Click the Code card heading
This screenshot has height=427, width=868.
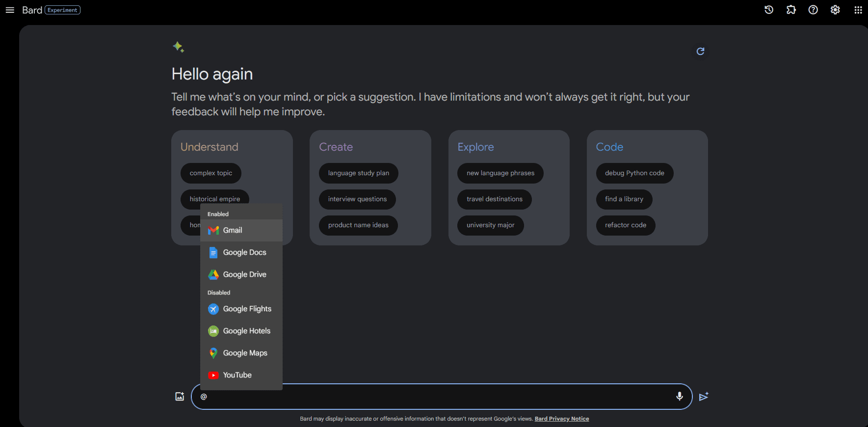pos(609,147)
